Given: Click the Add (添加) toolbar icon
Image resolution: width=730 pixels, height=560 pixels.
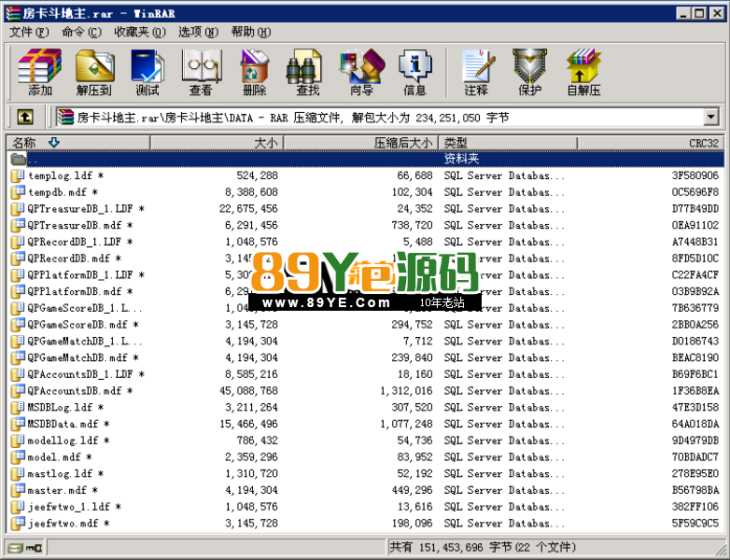Looking at the screenshot, I should point(40,72).
